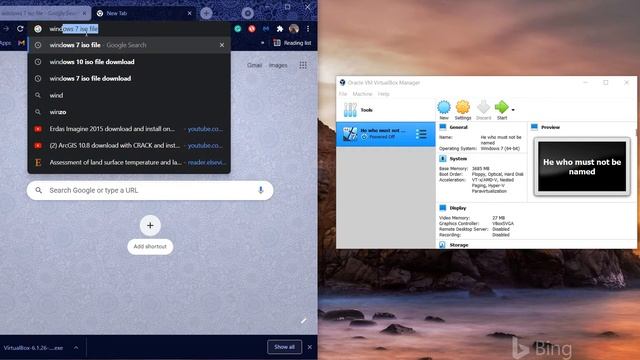Image resolution: width=640 pixels, height=360 pixels.
Task: Remove 'windows 7 iso file' suggestion with X
Action: (x=222, y=45)
